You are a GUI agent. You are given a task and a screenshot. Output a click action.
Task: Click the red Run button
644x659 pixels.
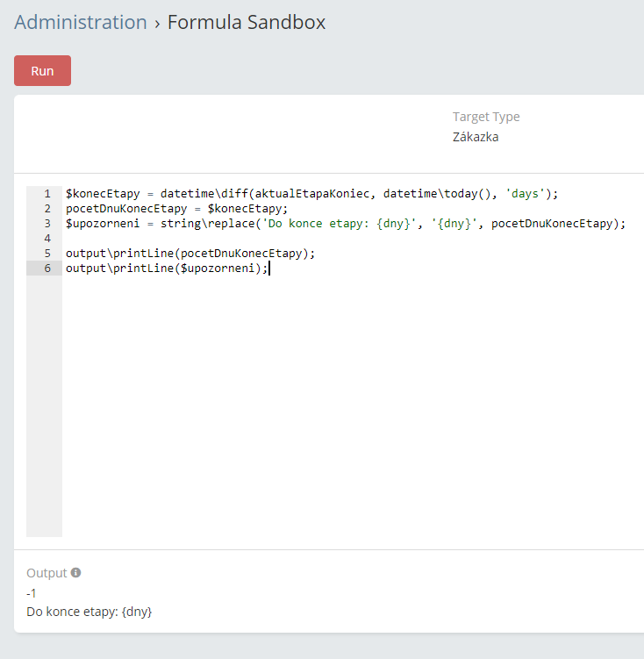(x=42, y=71)
